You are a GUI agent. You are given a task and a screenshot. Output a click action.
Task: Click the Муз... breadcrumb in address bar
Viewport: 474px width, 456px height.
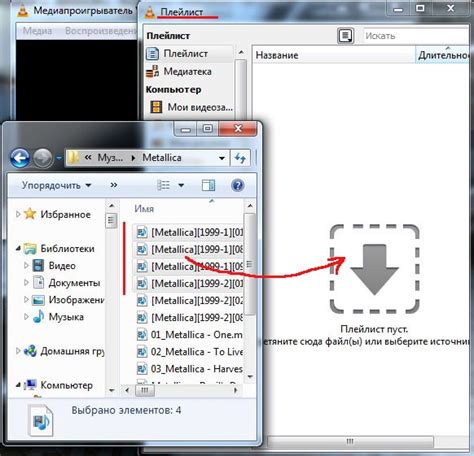pyautogui.click(x=110, y=158)
